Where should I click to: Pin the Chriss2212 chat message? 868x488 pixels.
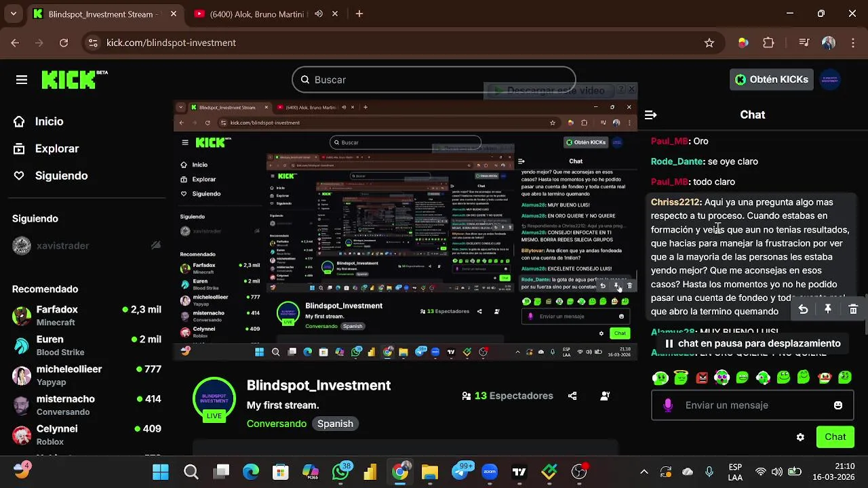pyautogui.click(x=828, y=309)
